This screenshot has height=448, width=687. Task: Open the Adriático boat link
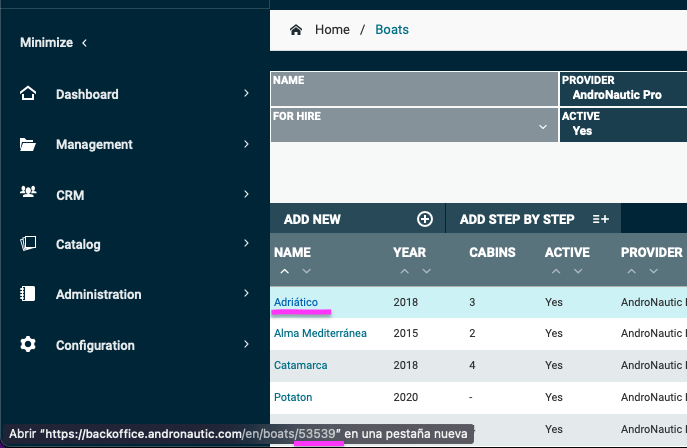click(296, 301)
